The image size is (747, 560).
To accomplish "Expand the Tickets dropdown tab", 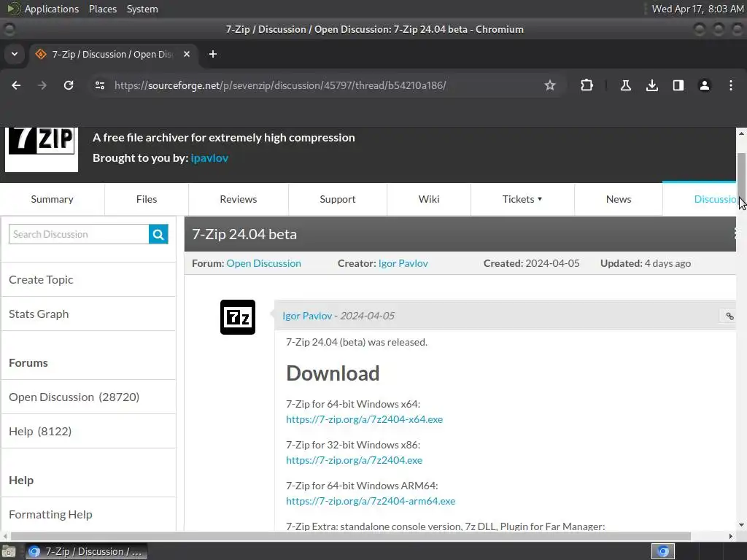I will (522, 199).
